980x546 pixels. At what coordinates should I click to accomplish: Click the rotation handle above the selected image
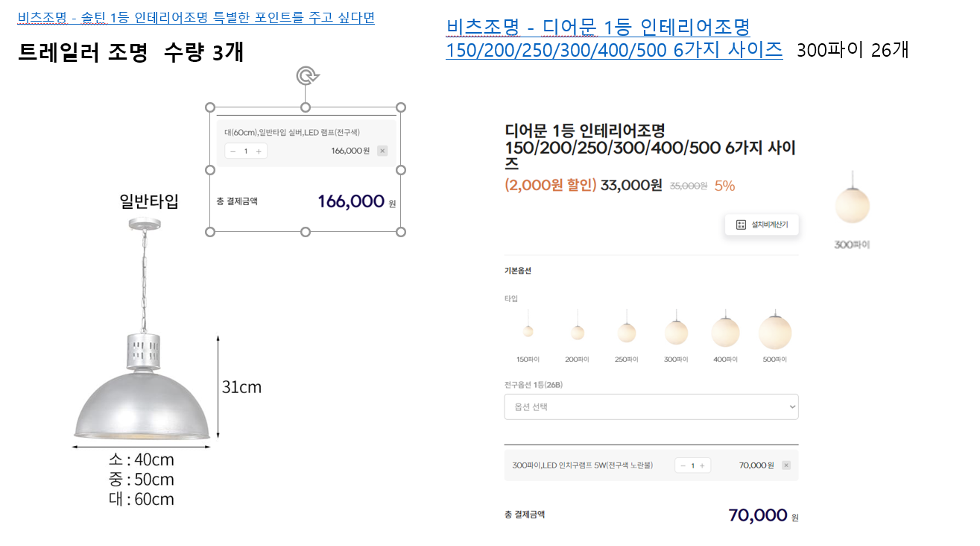(306, 75)
